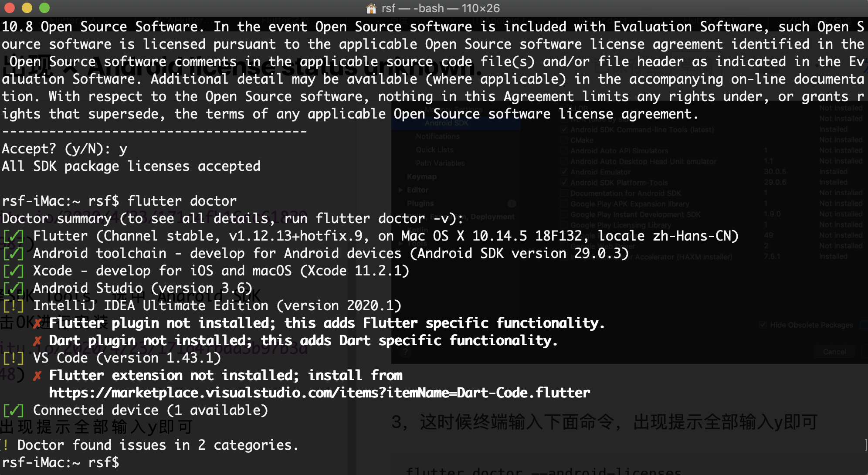Toggle Hide Obsolete Packages checkbox
This screenshot has width=868, height=475.
763,325
